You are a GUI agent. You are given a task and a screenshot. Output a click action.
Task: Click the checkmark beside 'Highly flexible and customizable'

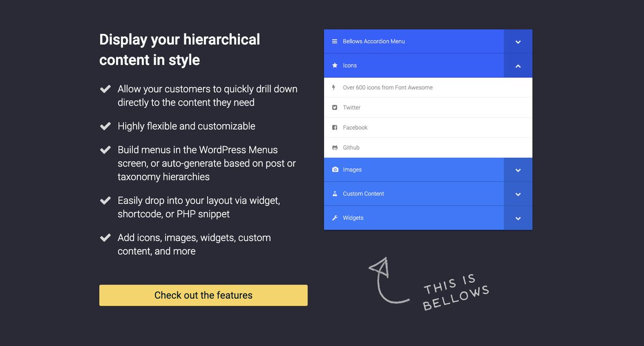[105, 126]
